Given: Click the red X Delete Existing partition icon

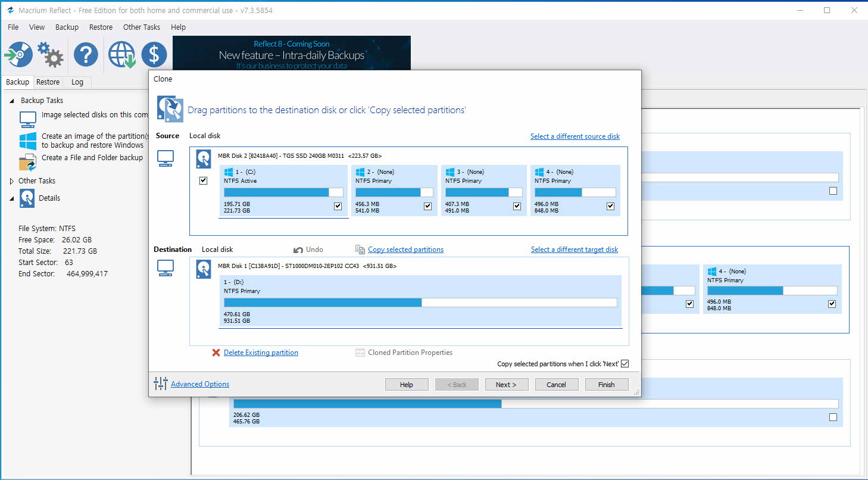Looking at the screenshot, I should [x=216, y=353].
